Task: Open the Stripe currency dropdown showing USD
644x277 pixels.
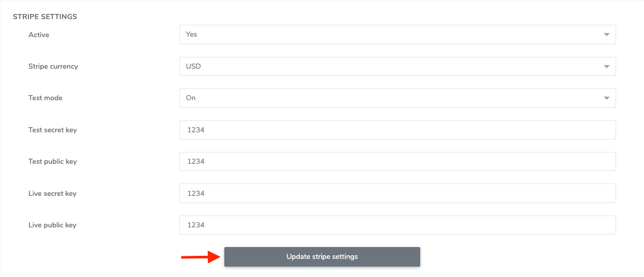Action: (x=397, y=66)
